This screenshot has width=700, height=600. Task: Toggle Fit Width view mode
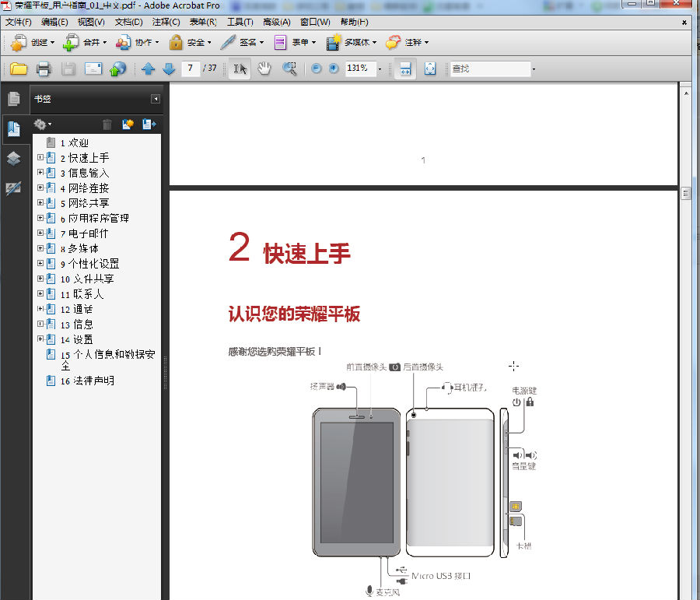404,68
